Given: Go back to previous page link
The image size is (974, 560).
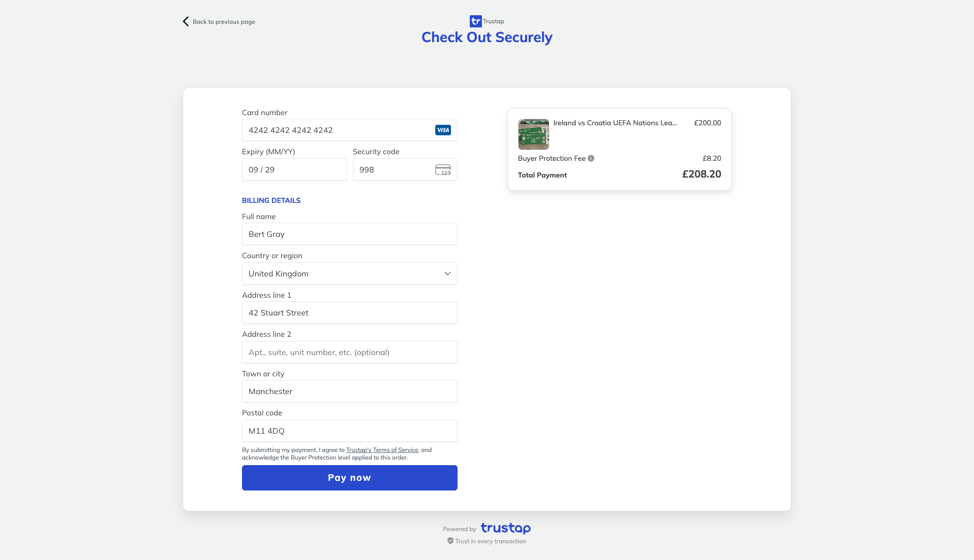Looking at the screenshot, I should click(x=224, y=22).
